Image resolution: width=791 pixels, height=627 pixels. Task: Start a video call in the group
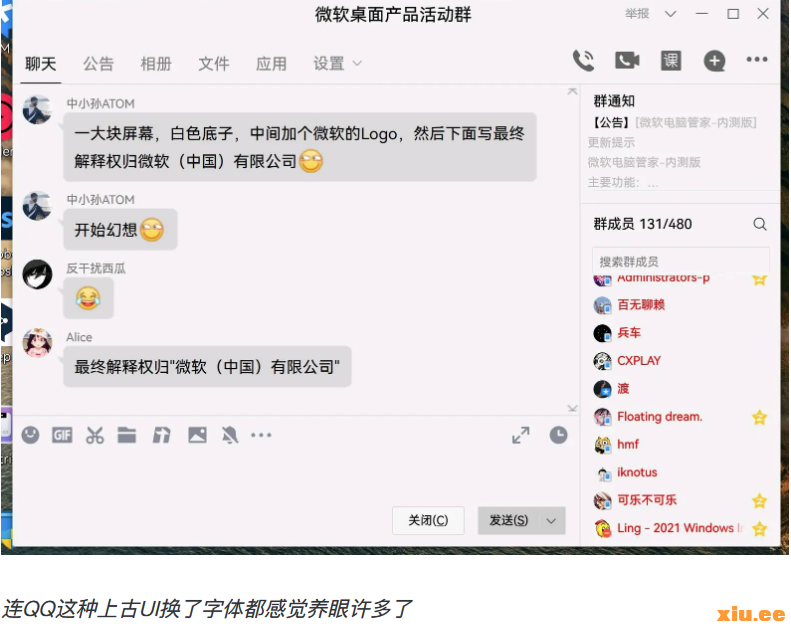(627, 61)
